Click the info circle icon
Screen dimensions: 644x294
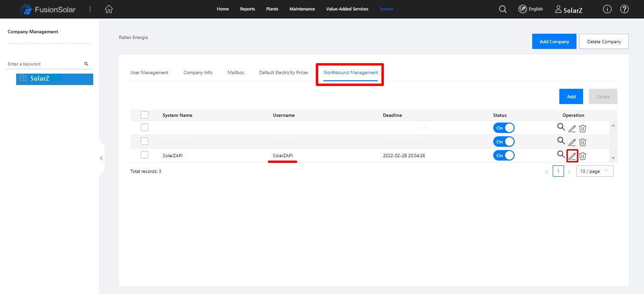coord(607,9)
